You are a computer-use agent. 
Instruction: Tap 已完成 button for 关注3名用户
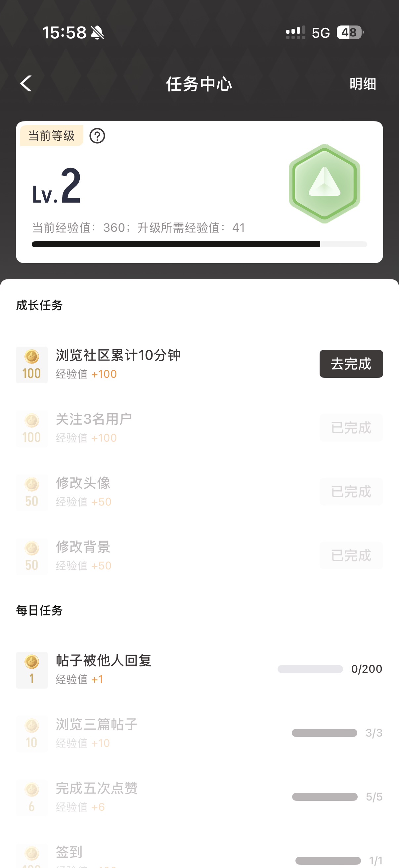coord(351,428)
